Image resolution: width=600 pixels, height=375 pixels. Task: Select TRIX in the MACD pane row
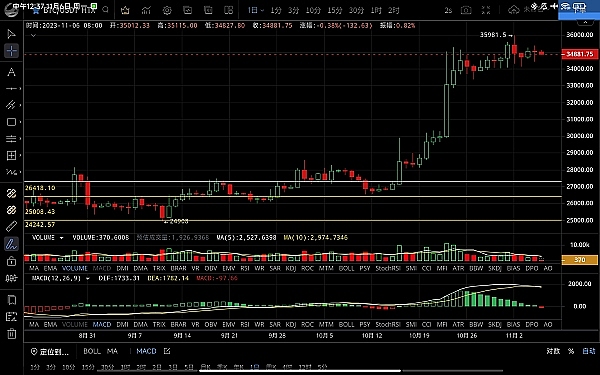(159, 324)
